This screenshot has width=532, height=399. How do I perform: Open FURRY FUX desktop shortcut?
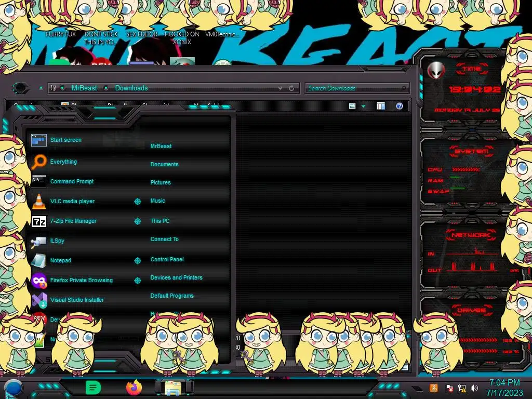(x=61, y=34)
